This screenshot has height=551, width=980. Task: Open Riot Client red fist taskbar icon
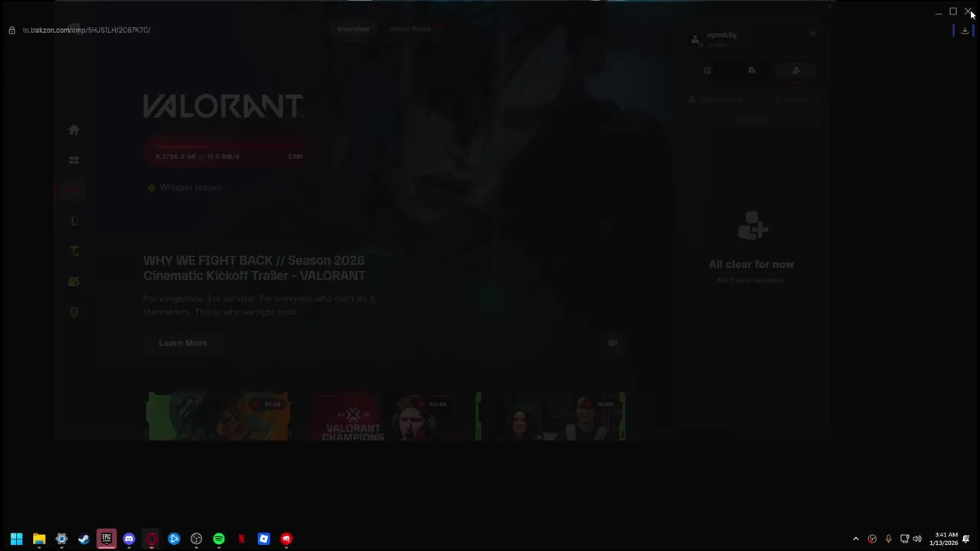tap(286, 539)
